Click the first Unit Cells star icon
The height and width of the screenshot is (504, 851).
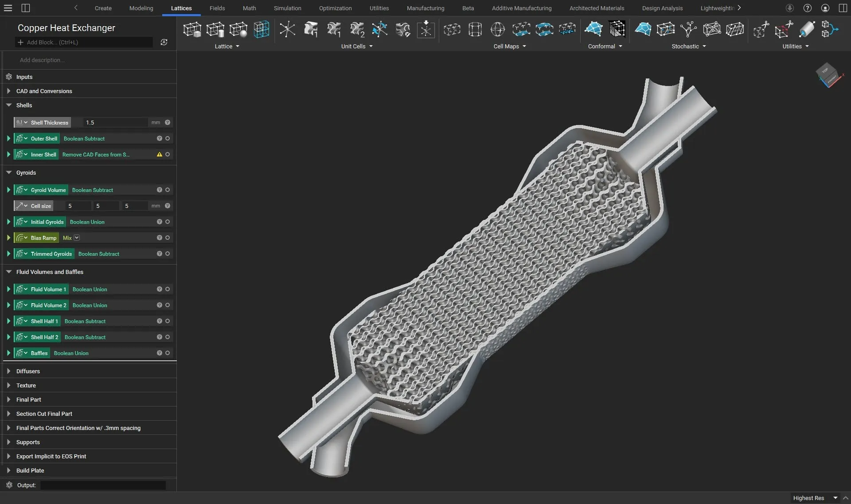tap(287, 30)
